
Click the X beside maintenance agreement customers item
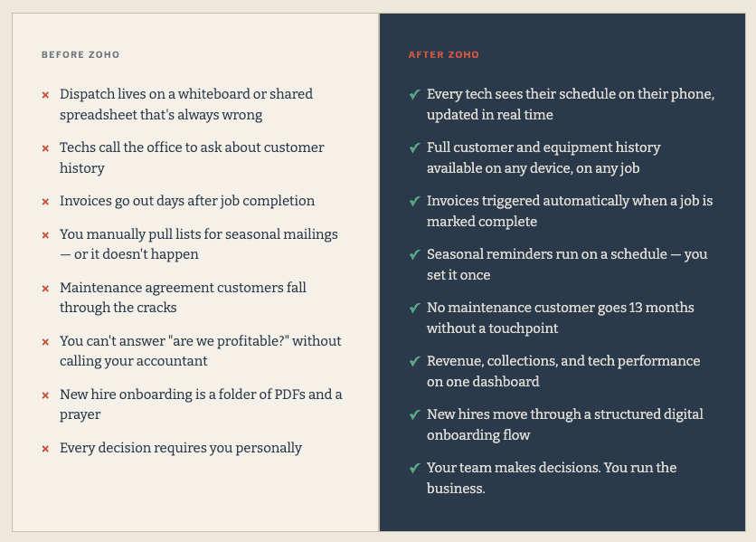coord(45,289)
